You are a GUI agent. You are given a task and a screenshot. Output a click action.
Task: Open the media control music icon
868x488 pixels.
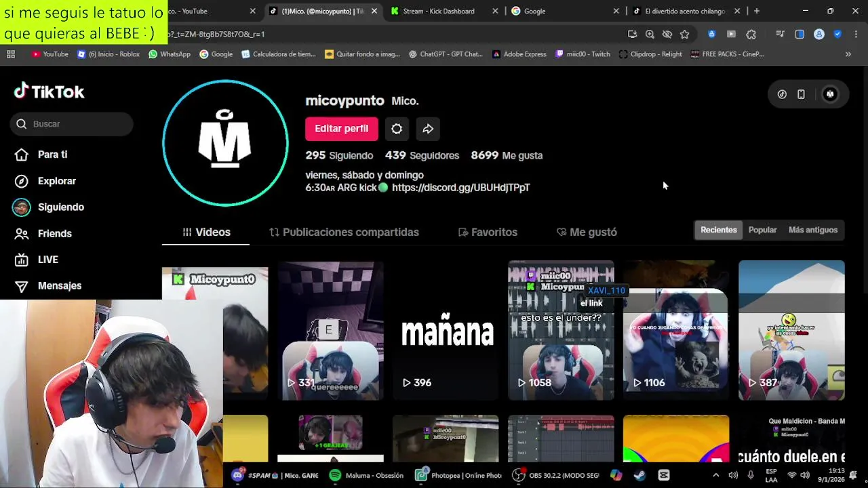coord(780,34)
